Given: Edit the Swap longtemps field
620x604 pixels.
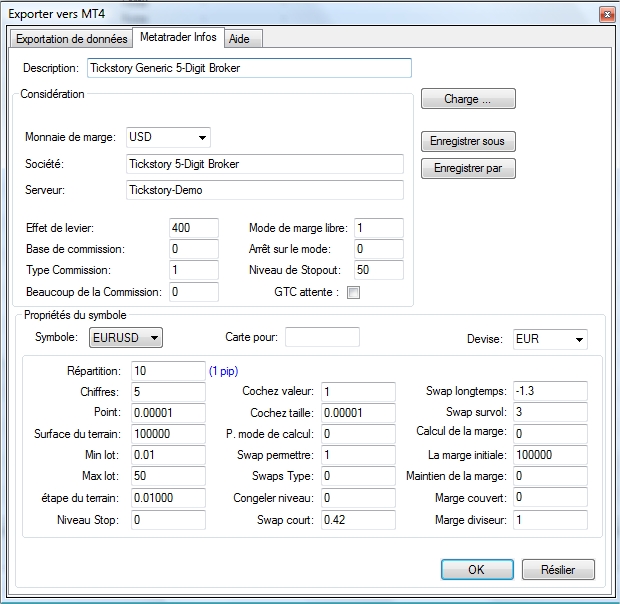Looking at the screenshot, I should [x=548, y=391].
